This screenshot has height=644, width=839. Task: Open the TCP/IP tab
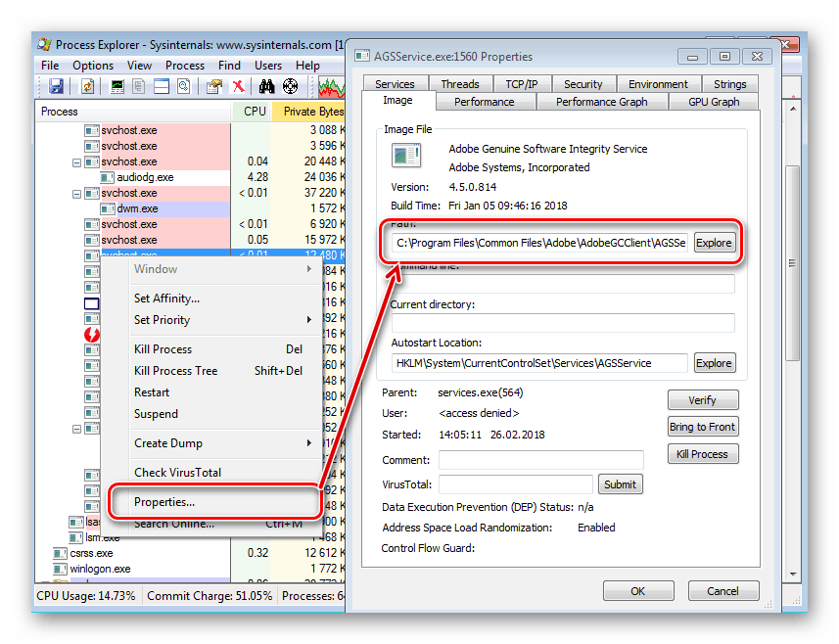[520, 84]
